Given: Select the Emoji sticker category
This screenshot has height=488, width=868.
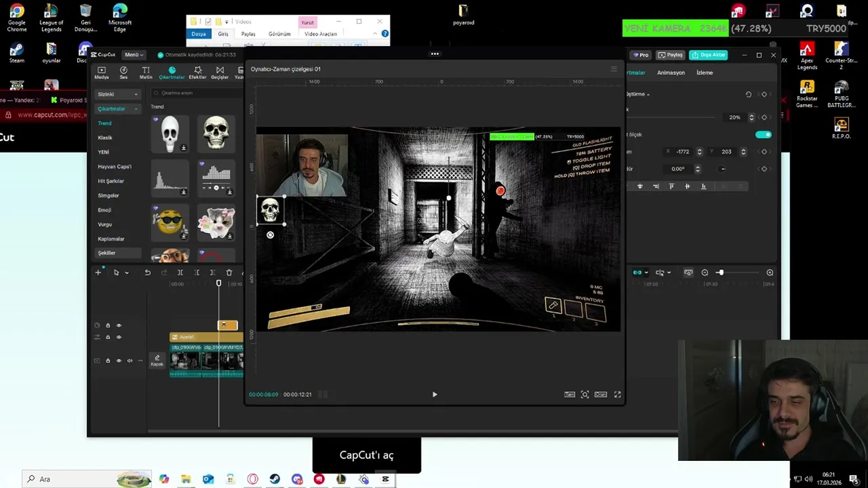Looking at the screenshot, I should point(104,210).
